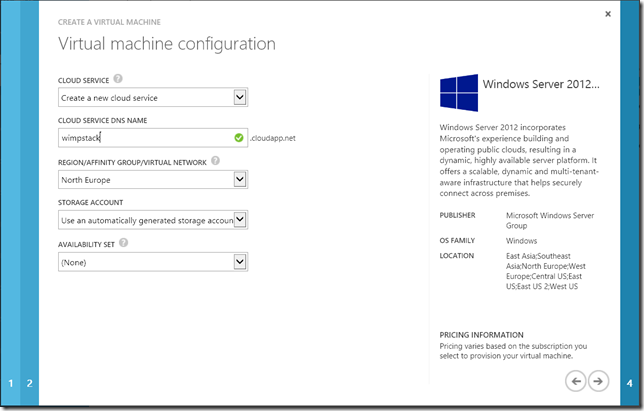The width and height of the screenshot is (644, 411).
Task: Click the Microsoft Windows Server Group publisher text
Action: click(x=550, y=220)
